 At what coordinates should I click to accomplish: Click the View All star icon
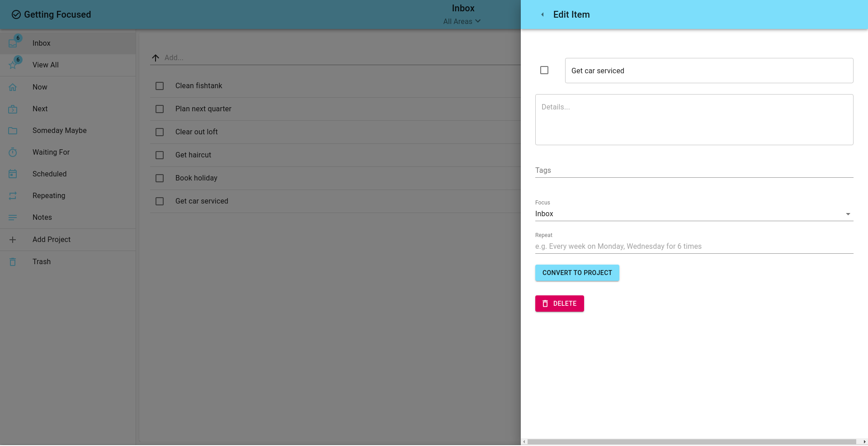point(13,65)
